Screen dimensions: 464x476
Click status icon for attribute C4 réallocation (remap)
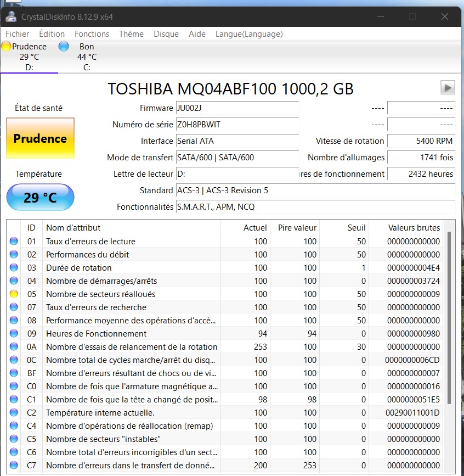tap(14, 425)
